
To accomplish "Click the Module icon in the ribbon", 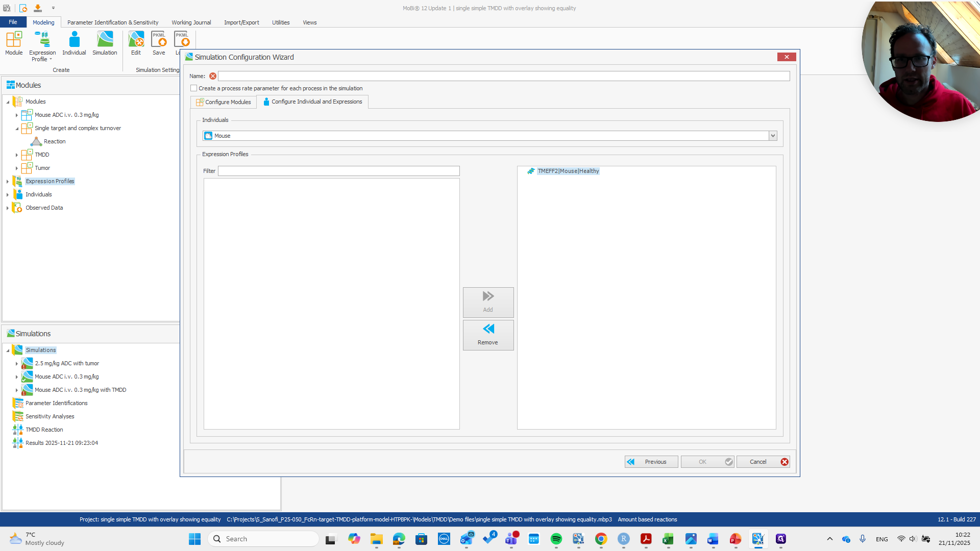I will point(14,40).
